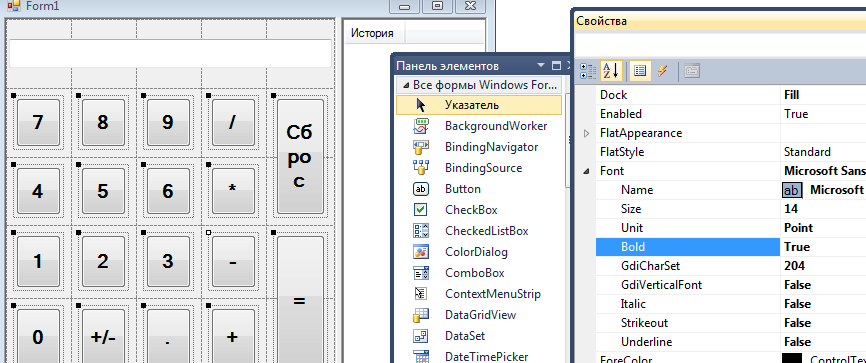866x363 pixels.
Task: Click the ForeColor black color swatch
Action: point(792,359)
